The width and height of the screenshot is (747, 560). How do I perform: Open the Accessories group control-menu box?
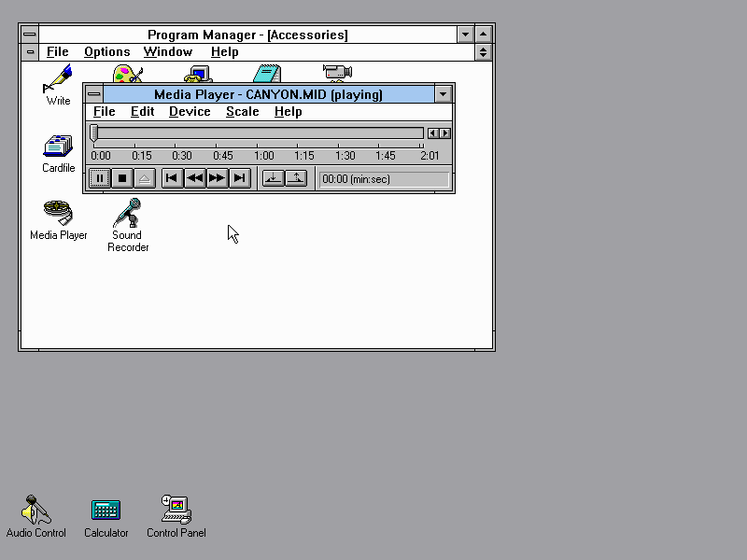pos(30,52)
